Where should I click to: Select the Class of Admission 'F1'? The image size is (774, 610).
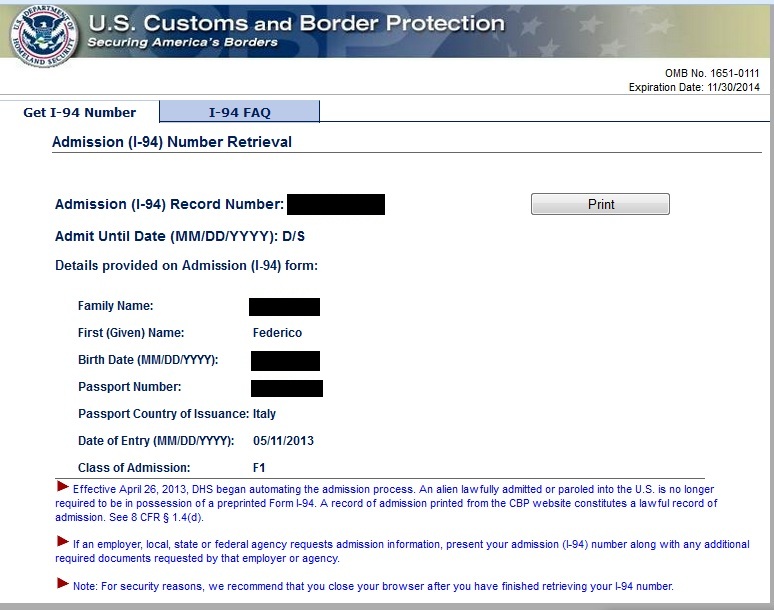coord(259,467)
